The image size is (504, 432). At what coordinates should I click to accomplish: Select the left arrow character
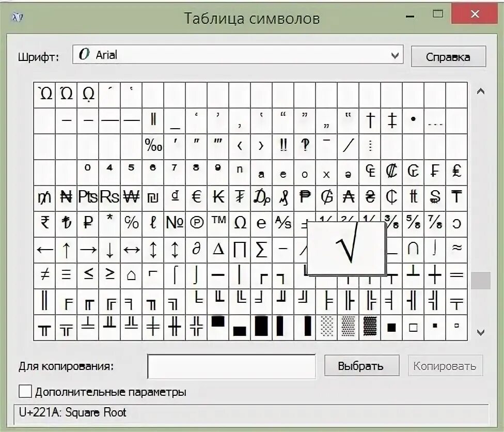point(44,249)
